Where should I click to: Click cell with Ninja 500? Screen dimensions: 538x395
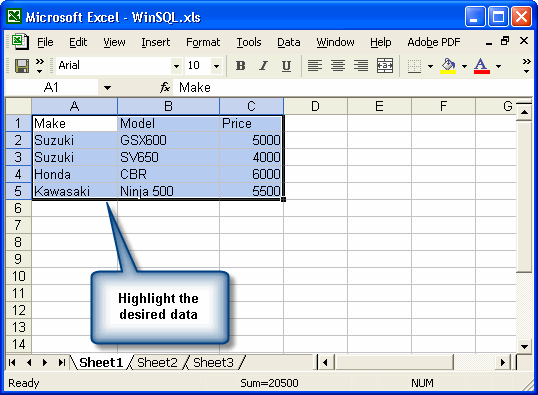coord(168,191)
